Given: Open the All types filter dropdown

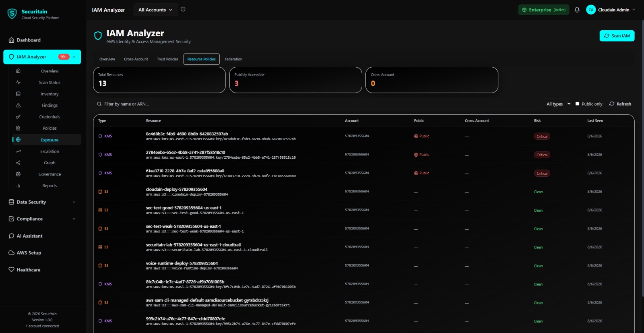Looking at the screenshot, I should [x=558, y=104].
